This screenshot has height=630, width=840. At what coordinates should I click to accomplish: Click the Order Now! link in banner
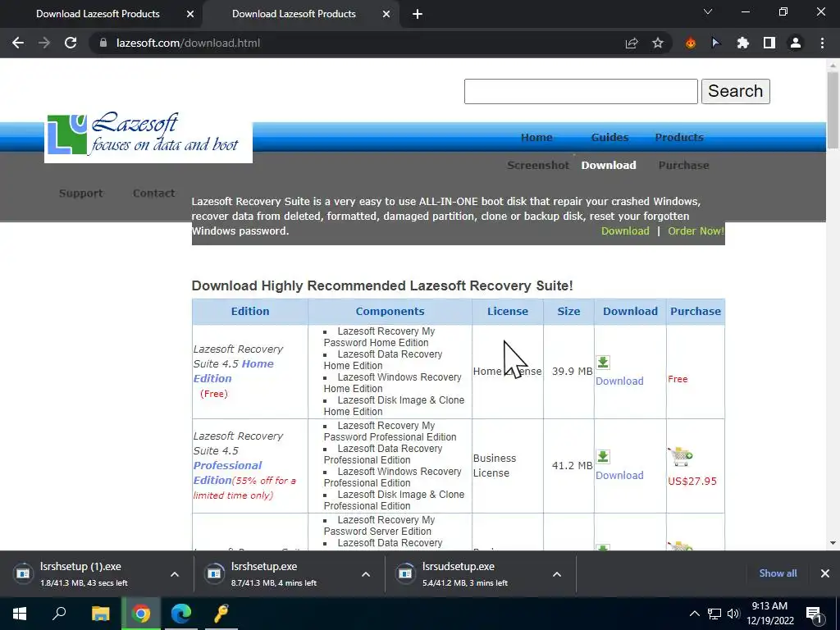tap(696, 231)
